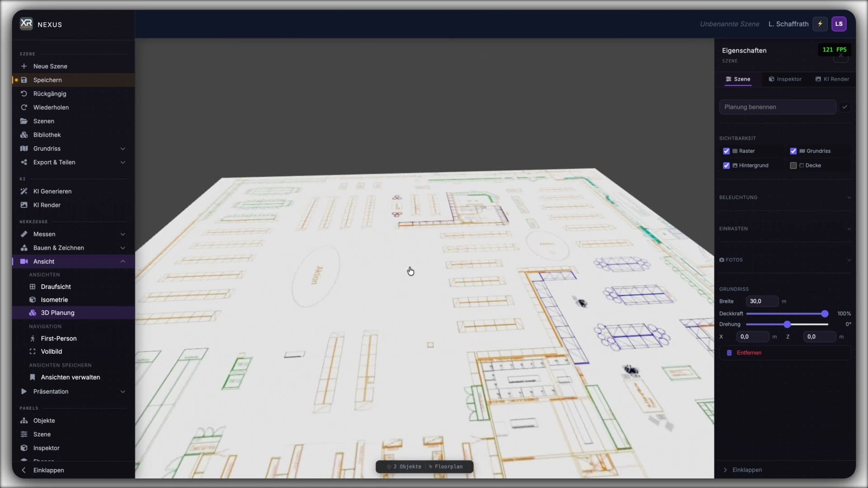Expand the Beleuchtung section

[785, 197]
